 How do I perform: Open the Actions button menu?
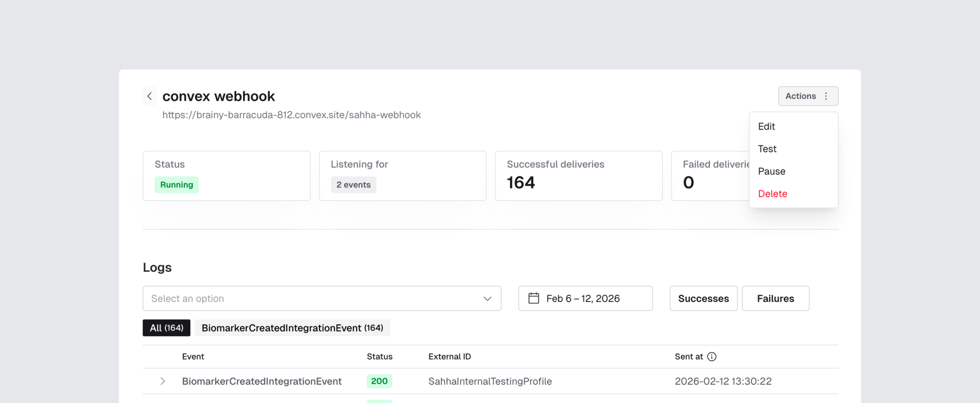tap(808, 96)
